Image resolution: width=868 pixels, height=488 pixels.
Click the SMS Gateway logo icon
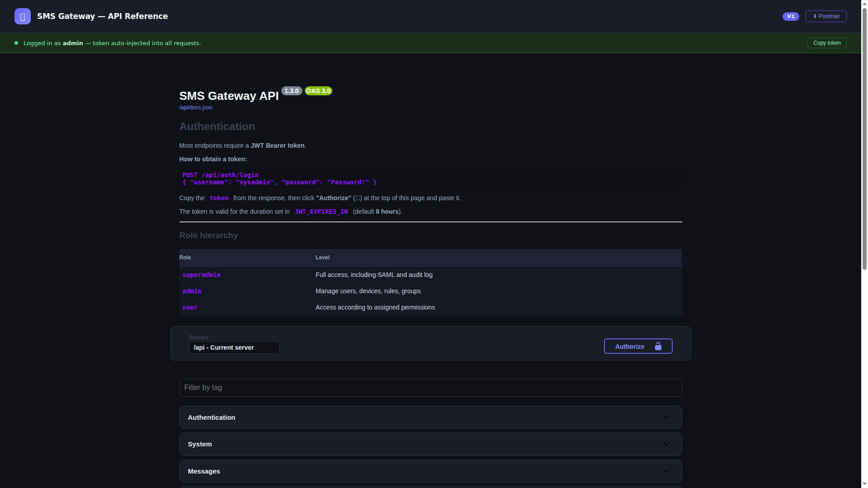pyautogui.click(x=23, y=16)
